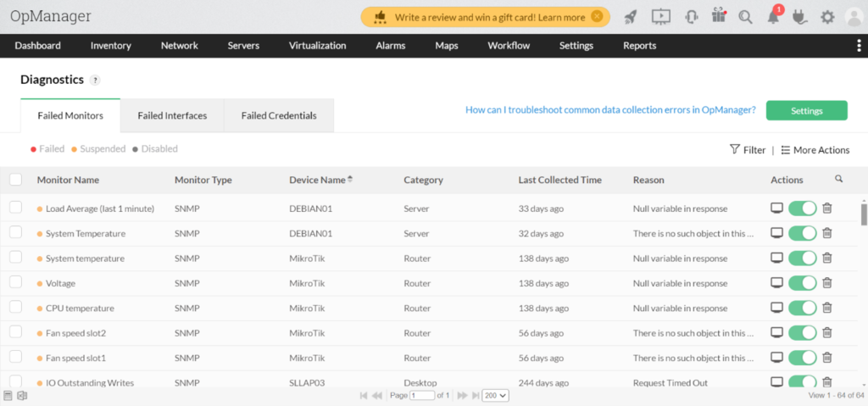Click the page number input field
The image size is (868, 406).
point(421,396)
